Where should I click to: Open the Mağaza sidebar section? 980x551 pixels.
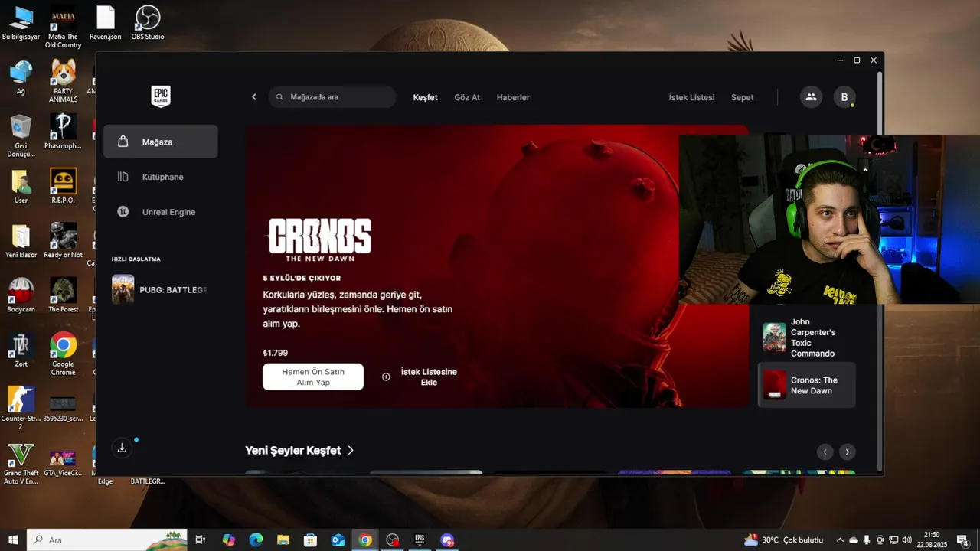pos(161,142)
